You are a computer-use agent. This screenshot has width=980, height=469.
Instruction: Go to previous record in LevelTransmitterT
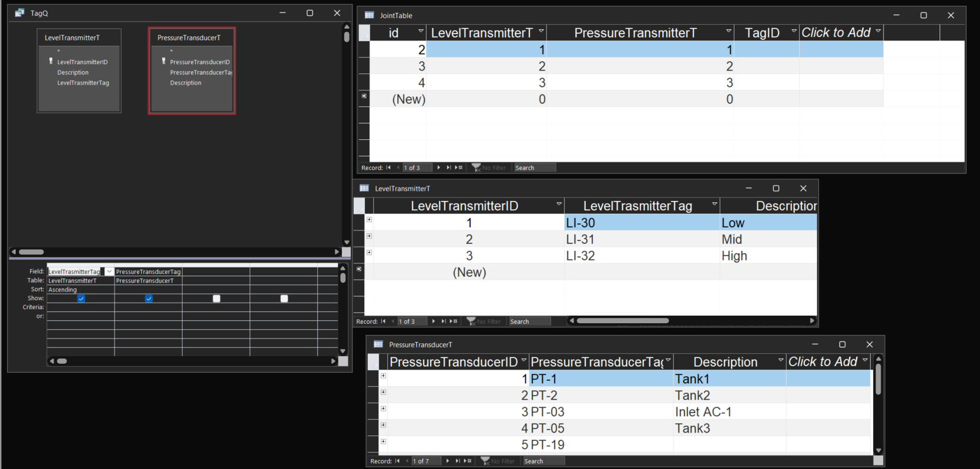pos(392,321)
